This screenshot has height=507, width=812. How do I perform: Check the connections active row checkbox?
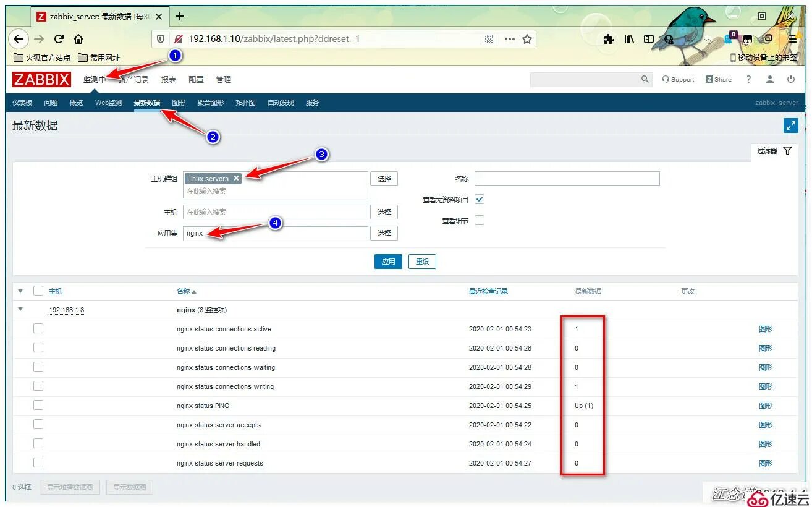pyautogui.click(x=38, y=329)
